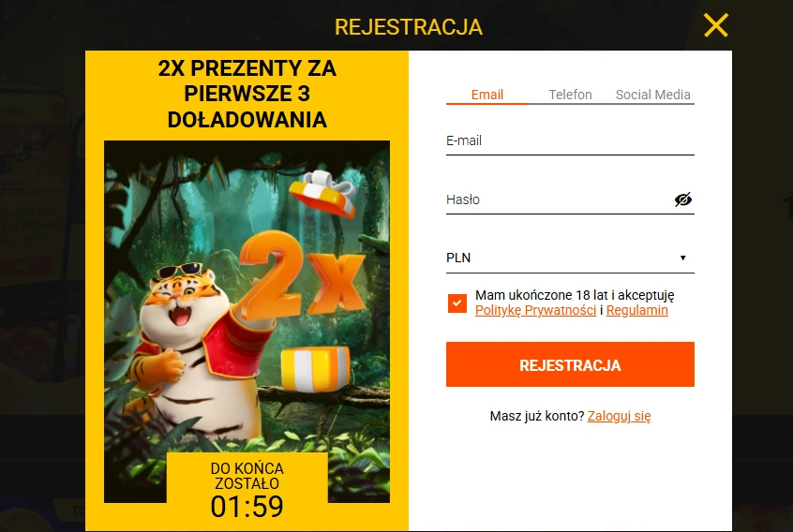Click the flying gift box lid icon
The image size is (793, 532).
322,194
